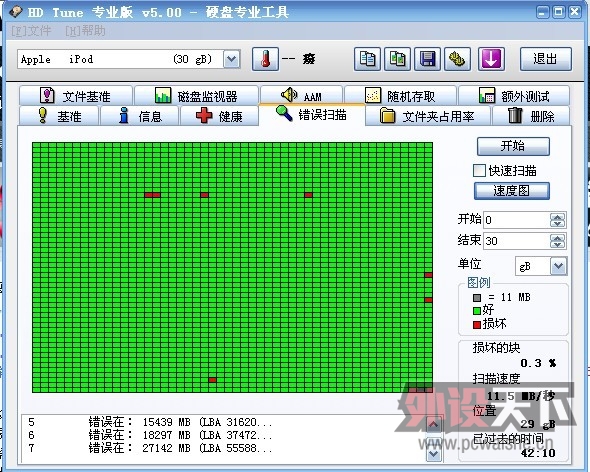Enable the 快速扫描 checkbox
The height and width of the screenshot is (472, 590).
479,170
